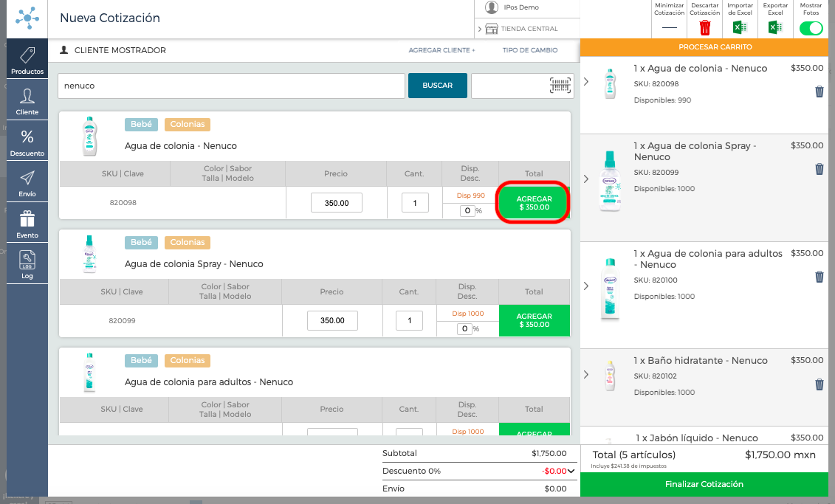Click cart thumbnail of Agua de colonia Spray
Viewport: 835px width, 504px height.
click(611, 181)
